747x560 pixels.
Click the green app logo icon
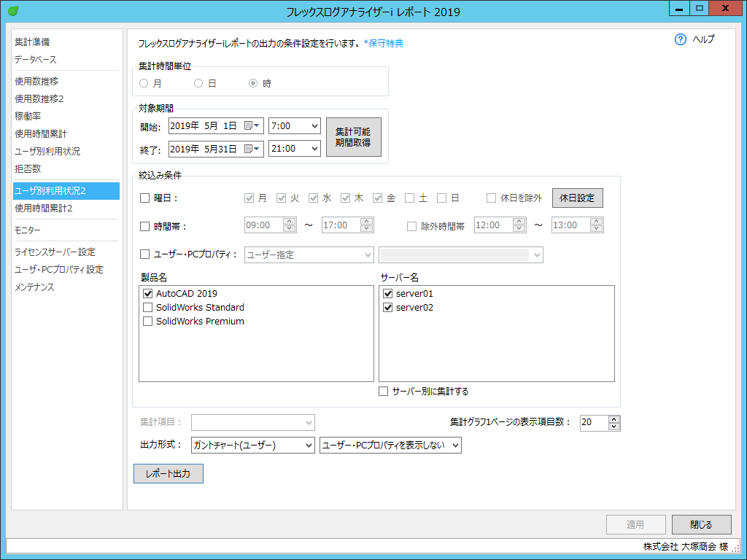12,10
